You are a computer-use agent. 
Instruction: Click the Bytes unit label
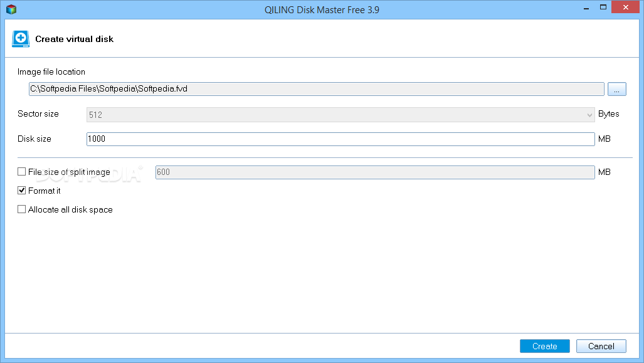tap(609, 114)
